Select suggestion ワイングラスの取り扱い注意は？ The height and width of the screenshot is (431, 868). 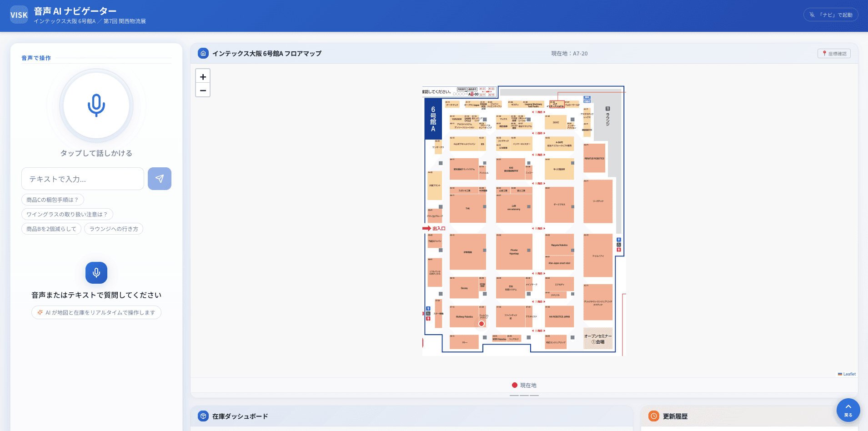(x=67, y=214)
